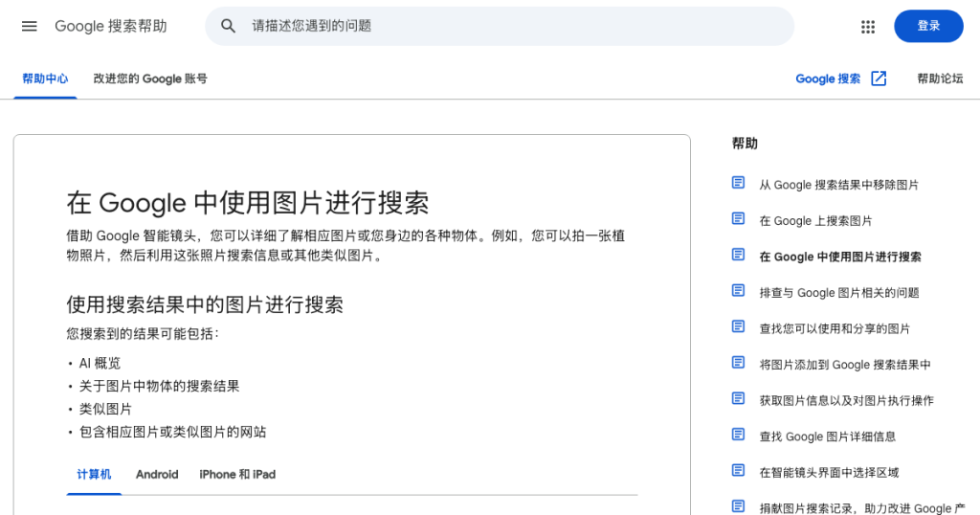The width and height of the screenshot is (980, 515).
Task: Open the Google apps grid
Action: coord(867,26)
